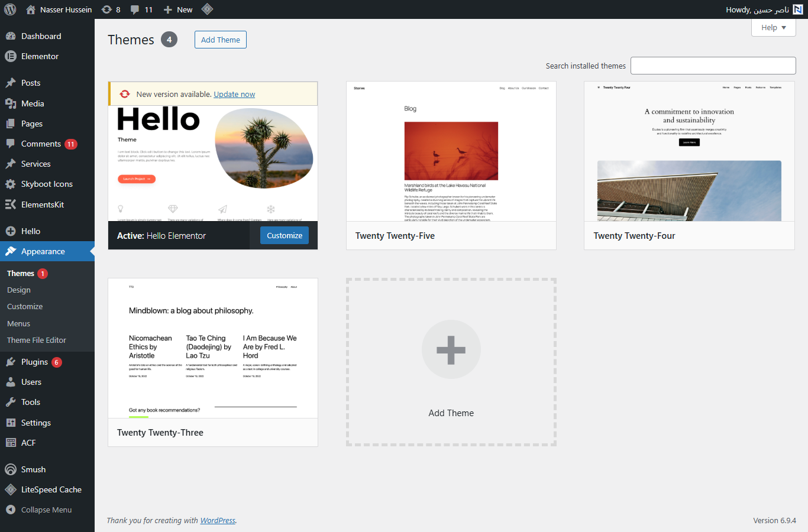Open the Theme File Editor submenu item

[37, 340]
